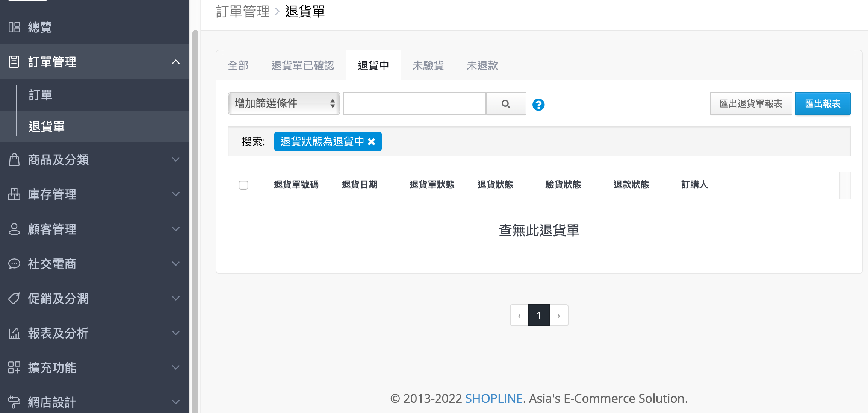
Task: Focus the filter search text field
Action: pyautogui.click(x=414, y=103)
